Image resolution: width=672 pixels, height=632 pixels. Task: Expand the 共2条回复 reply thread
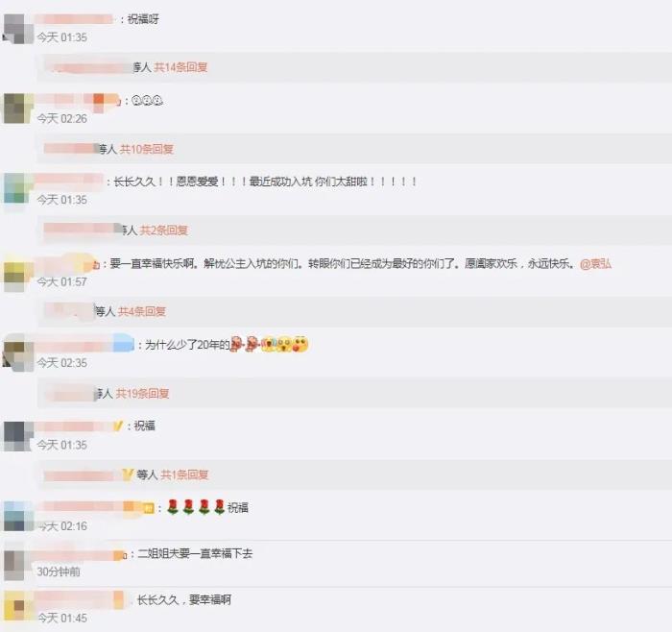click(x=164, y=231)
